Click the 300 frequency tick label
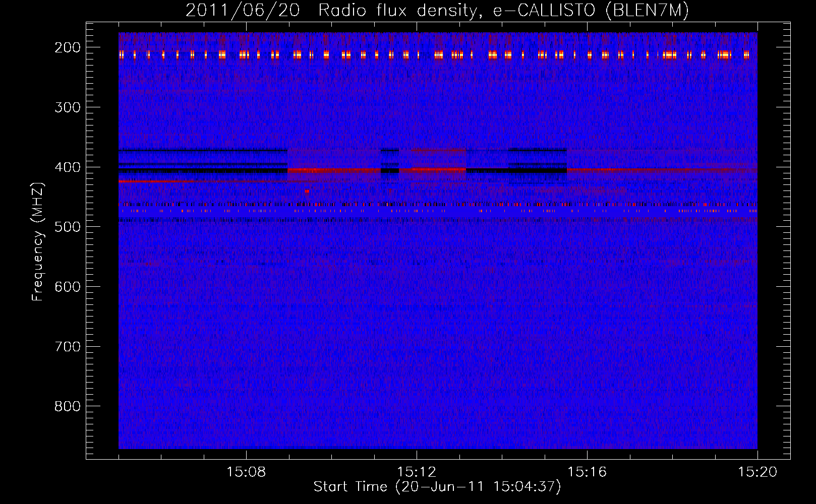The height and width of the screenshot is (504, 816). [67, 107]
